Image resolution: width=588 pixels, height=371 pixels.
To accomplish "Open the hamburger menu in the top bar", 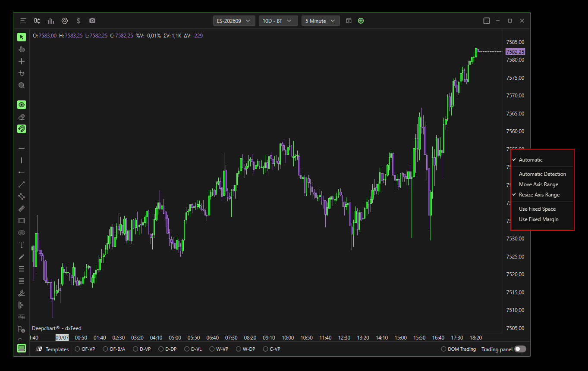I will point(23,21).
